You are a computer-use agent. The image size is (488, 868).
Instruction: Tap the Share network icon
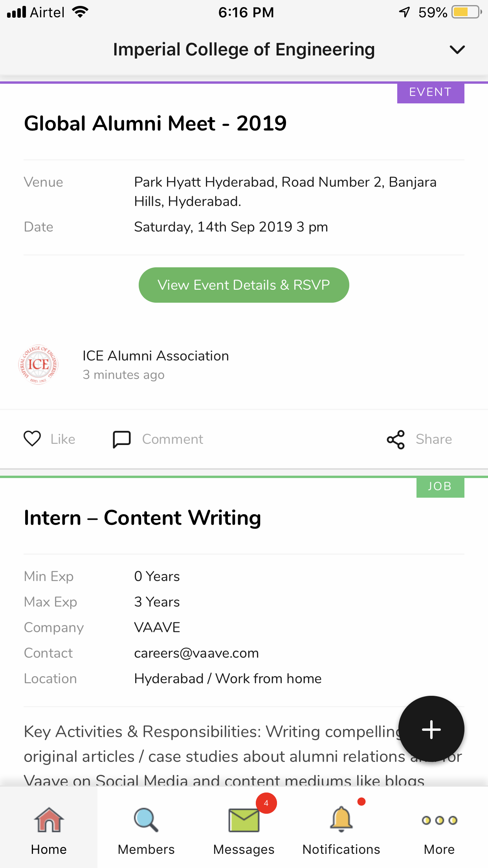tap(396, 439)
